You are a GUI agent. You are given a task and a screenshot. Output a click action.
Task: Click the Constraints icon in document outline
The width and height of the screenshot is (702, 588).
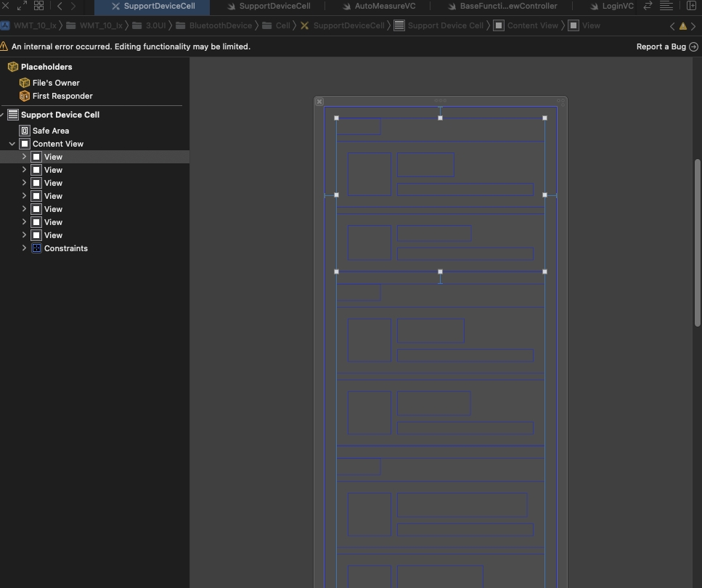pos(36,248)
